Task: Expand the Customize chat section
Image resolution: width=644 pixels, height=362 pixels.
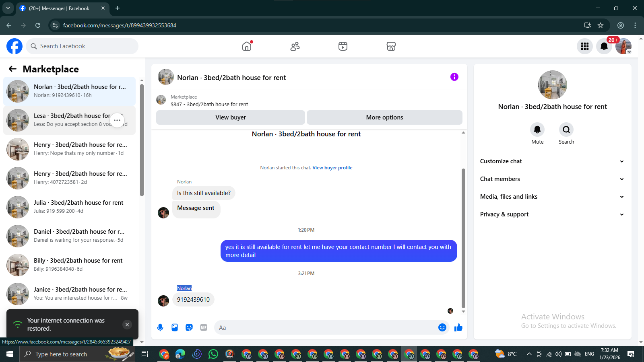Action: coord(552,161)
